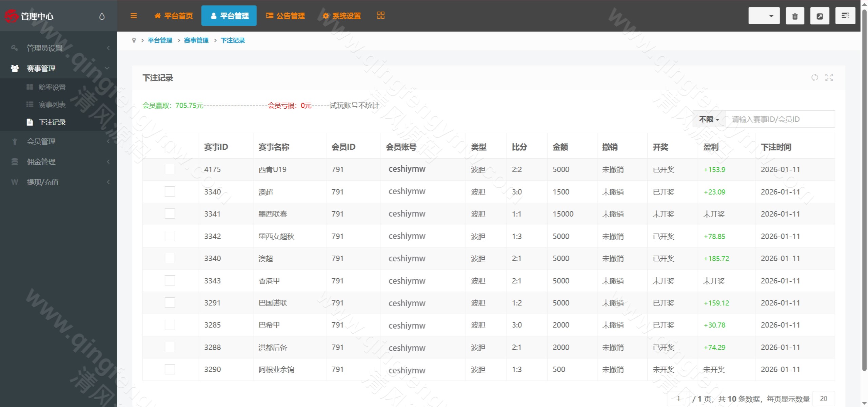The width and height of the screenshot is (868, 407).
Task: Tick the checkbox for 阿根业余锦 row
Action: (170, 369)
